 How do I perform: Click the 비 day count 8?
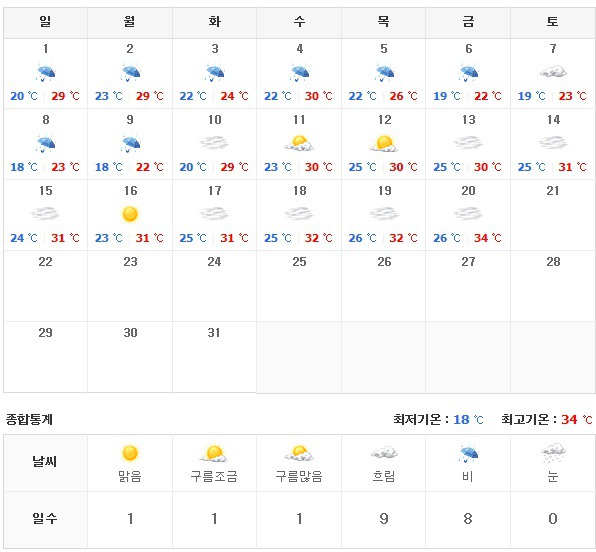pos(468,519)
